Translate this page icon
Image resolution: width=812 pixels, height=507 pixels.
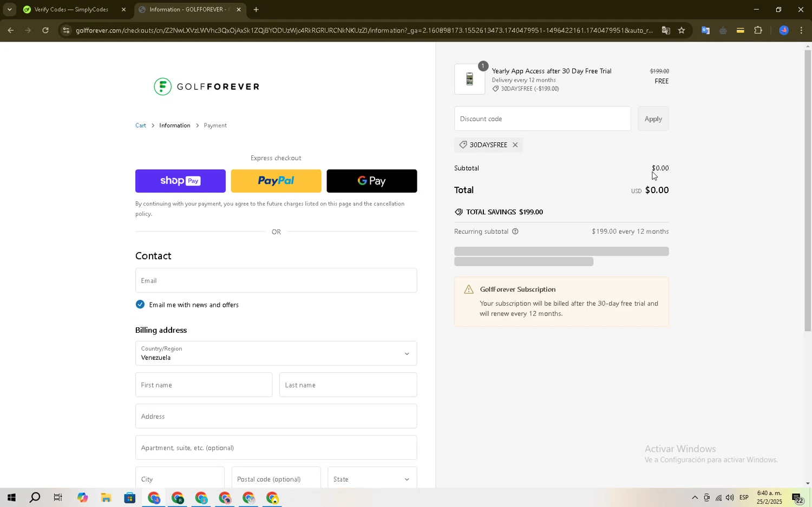tap(666, 30)
